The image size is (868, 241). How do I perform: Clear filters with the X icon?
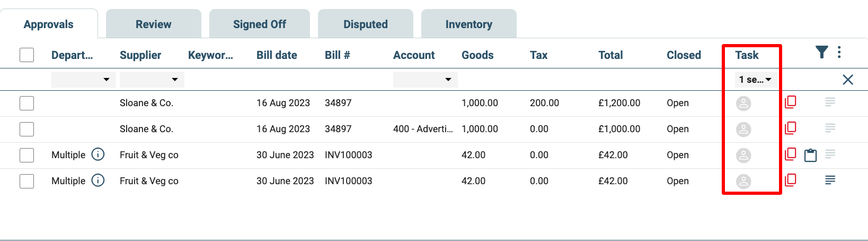848,80
